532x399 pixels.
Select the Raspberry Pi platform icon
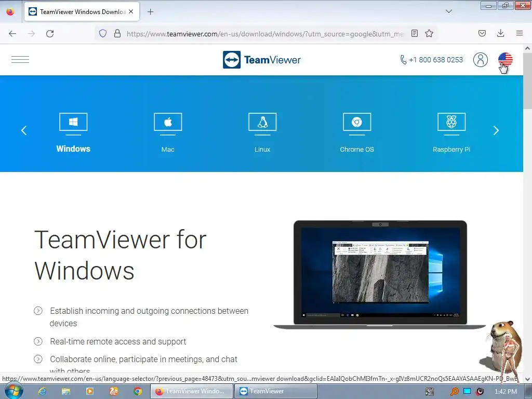coord(451,124)
